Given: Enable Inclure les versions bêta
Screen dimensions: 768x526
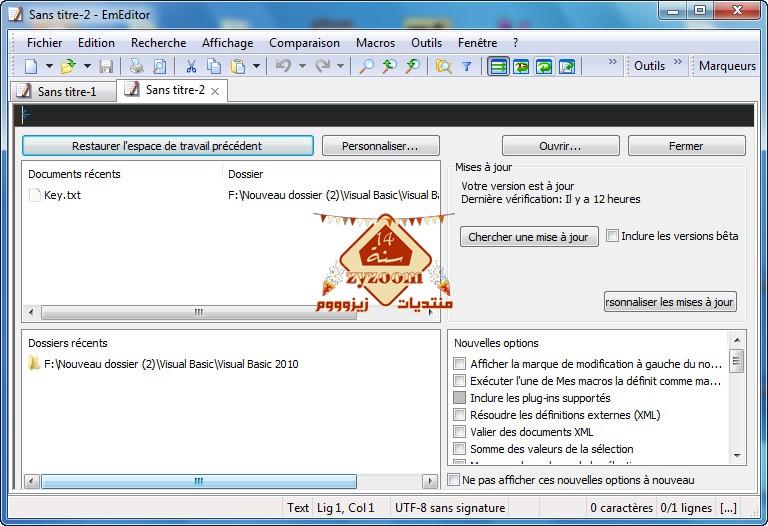Looking at the screenshot, I should (612, 236).
